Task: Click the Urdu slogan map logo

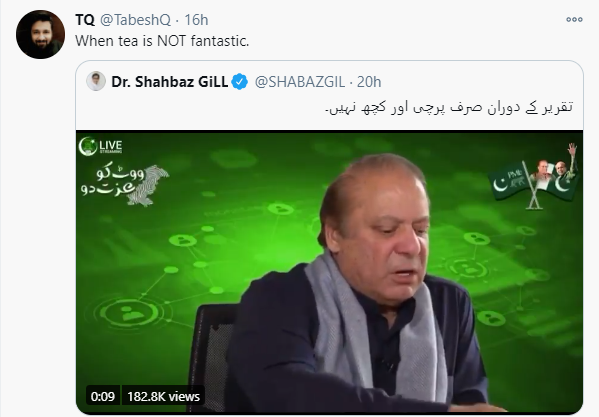Action: [x=125, y=185]
